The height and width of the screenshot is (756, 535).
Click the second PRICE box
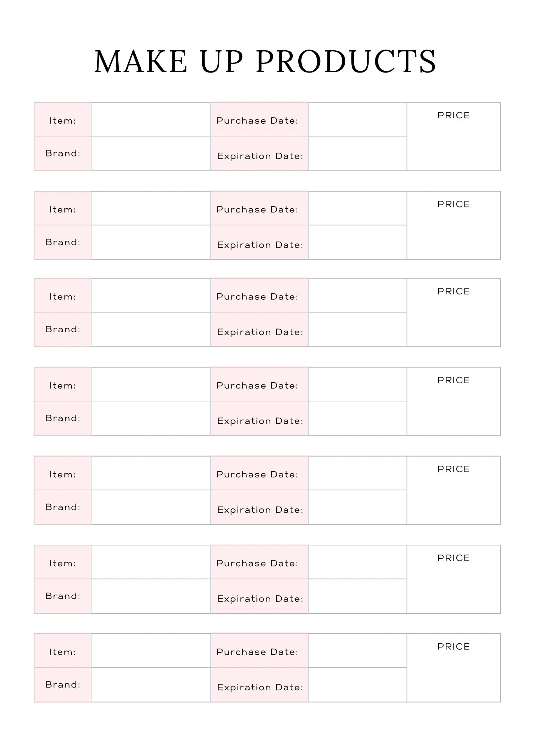(454, 225)
